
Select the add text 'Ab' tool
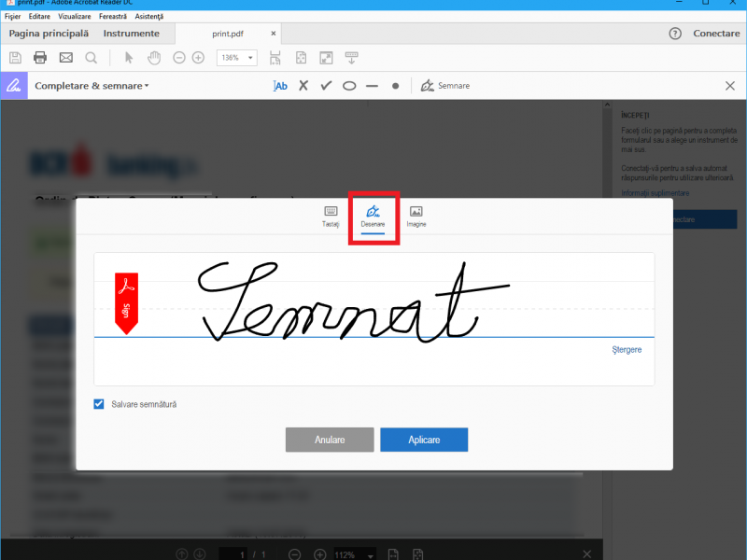tap(280, 86)
